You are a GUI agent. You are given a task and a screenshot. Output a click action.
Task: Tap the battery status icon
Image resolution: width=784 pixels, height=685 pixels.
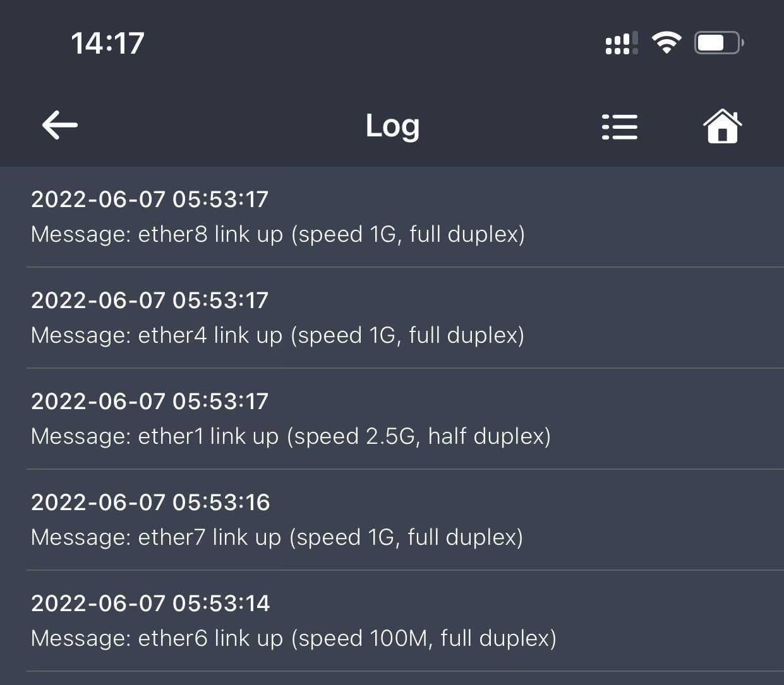tap(718, 43)
